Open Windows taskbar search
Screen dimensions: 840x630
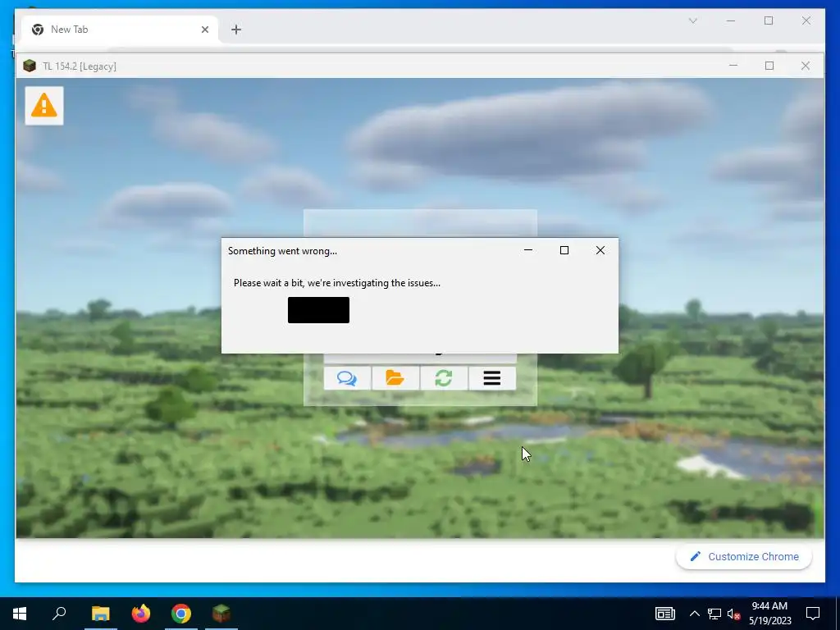(x=59, y=614)
